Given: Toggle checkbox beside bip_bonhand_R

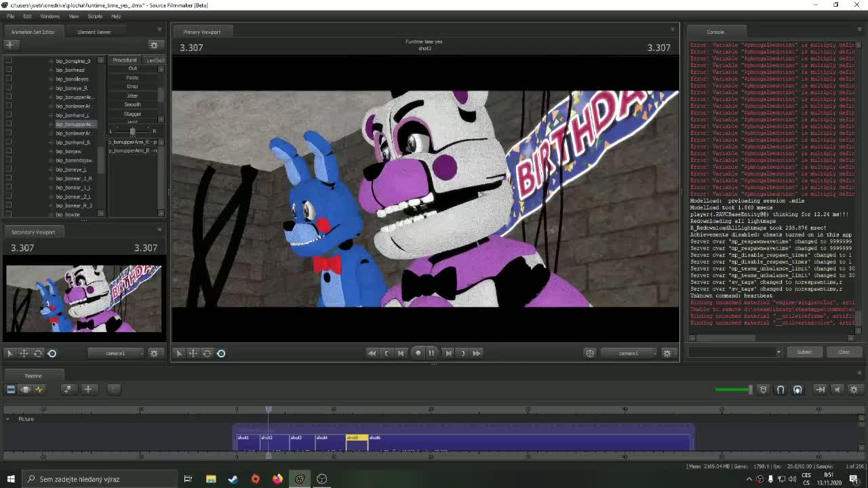Looking at the screenshot, I should [x=8, y=142].
